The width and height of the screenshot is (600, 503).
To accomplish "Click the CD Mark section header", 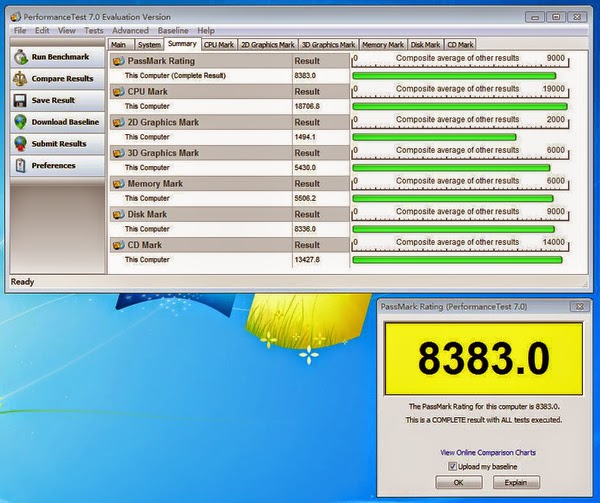I will tap(230, 245).
